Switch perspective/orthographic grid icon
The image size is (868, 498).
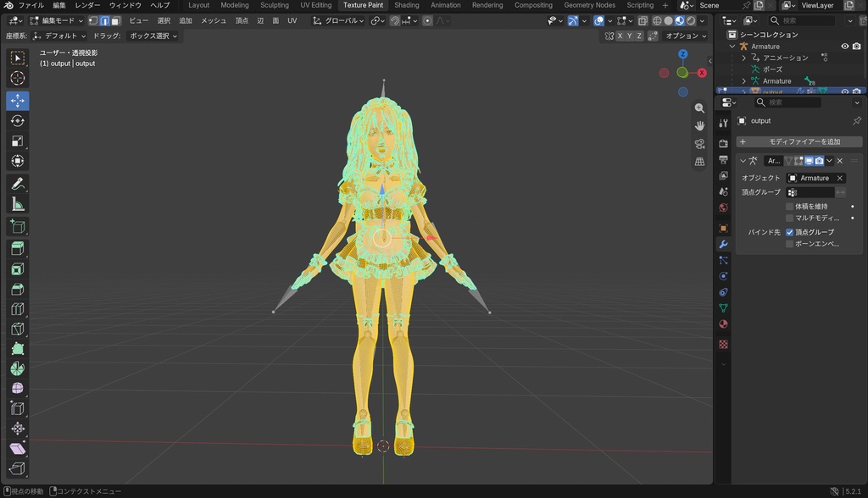(x=699, y=162)
